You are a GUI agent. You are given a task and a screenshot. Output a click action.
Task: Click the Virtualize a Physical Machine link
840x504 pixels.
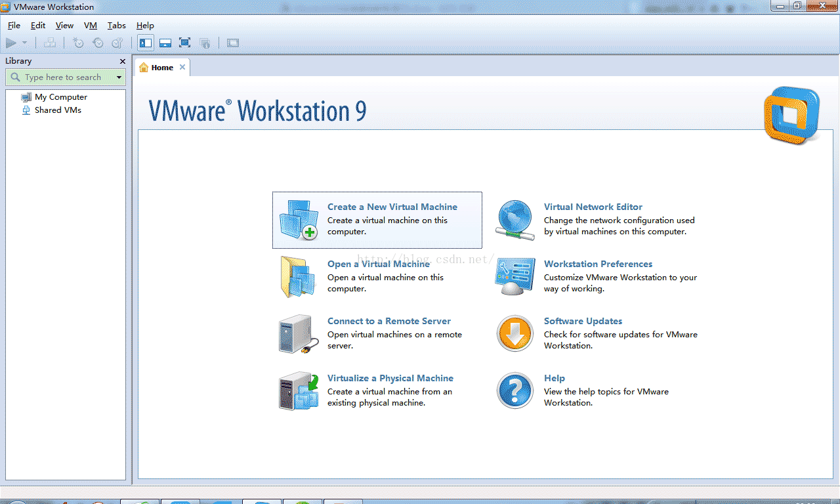[390, 378]
